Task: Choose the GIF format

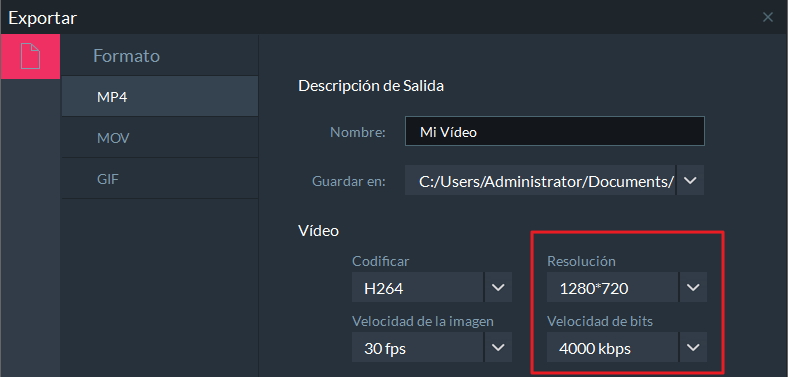Action: (x=160, y=178)
